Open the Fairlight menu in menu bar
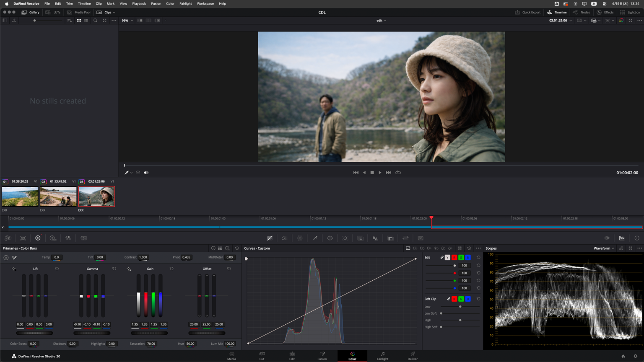This screenshot has height=362, width=644. point(185,3)
